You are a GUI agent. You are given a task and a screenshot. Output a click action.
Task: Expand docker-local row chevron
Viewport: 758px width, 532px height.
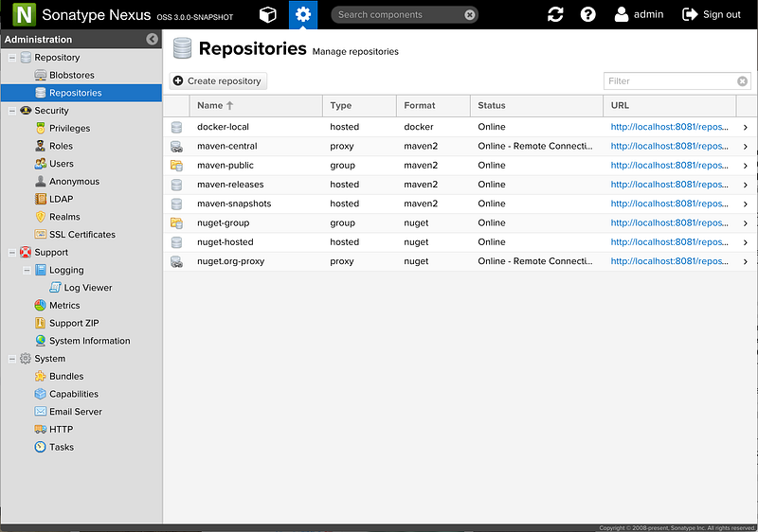[746, 128]
